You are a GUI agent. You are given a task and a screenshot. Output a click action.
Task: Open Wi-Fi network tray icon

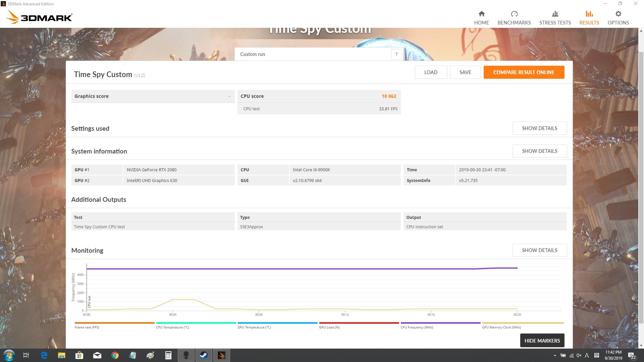pyautogui.click(x=571, y=355)
